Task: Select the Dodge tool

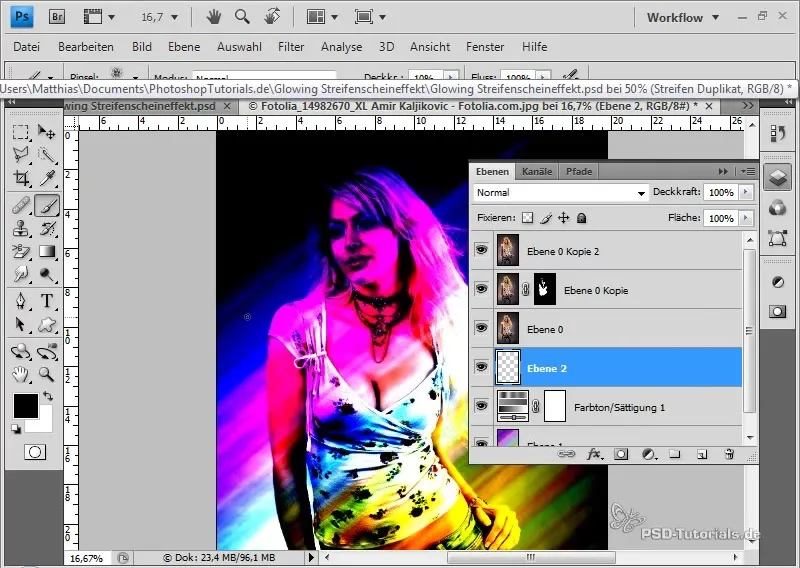Action: pyautogui.click(x=47, y=275)
